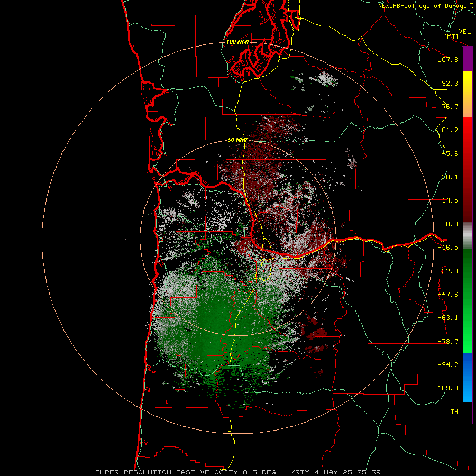Select the 30.1 velocity scale value

pos(450,177)
